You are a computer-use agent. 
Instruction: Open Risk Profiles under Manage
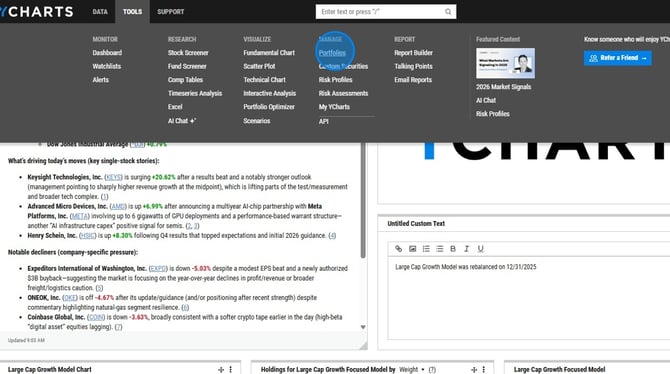tap(335, 80)
